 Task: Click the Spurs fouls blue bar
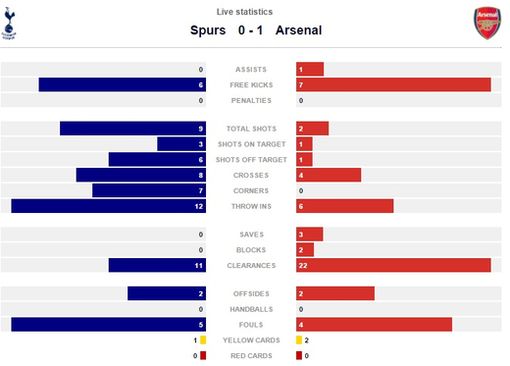[x=109, y=325]
